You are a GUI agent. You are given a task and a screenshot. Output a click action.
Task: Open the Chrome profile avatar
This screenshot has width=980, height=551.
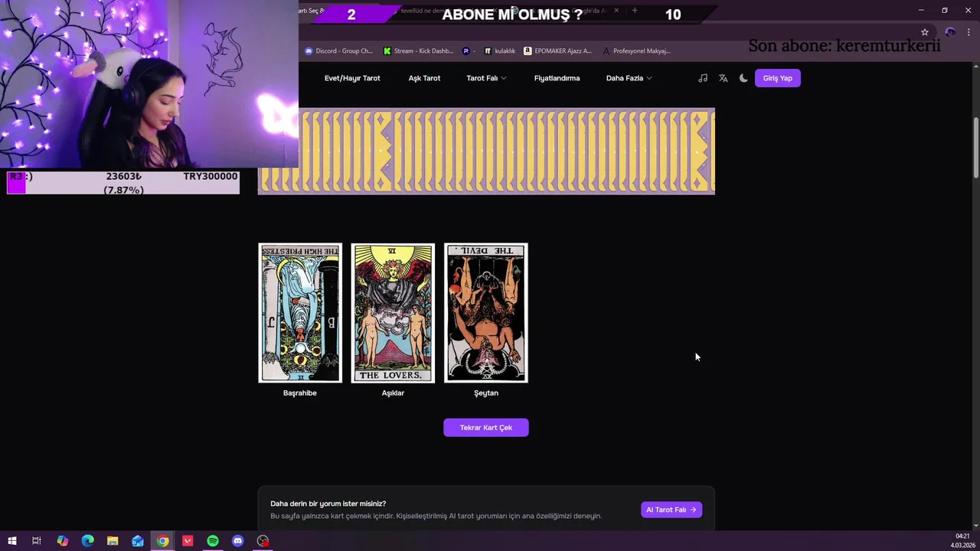point(950,32)
